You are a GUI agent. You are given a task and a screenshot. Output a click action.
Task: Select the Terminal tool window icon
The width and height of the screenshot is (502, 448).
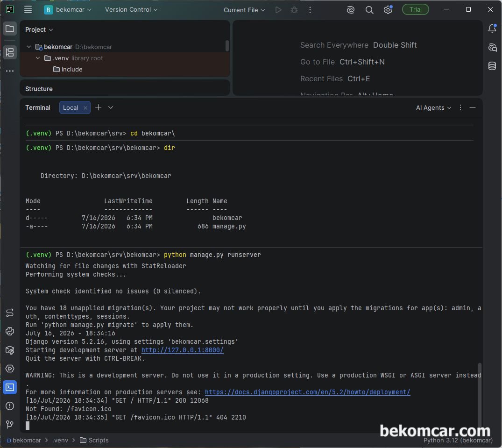10,387
